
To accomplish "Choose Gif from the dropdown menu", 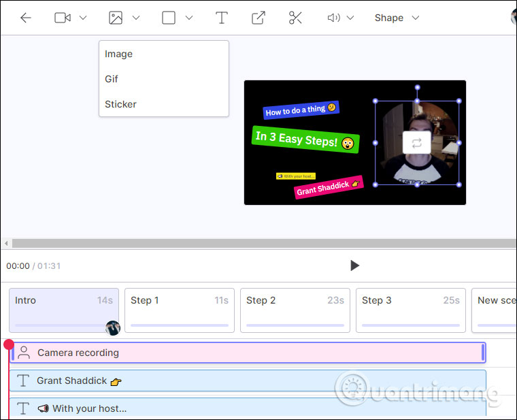I will (x=112, y=79).
